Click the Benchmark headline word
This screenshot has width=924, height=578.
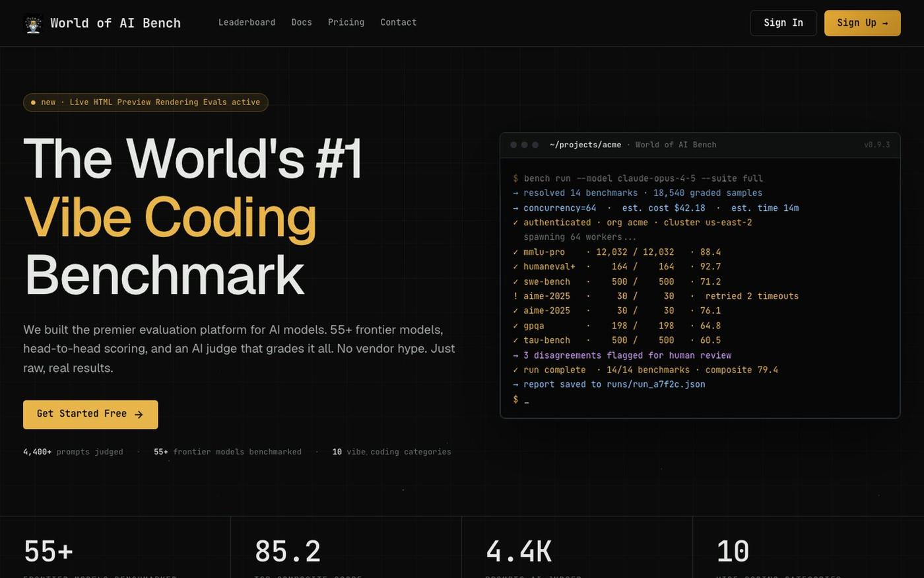(x=164, y=275)
